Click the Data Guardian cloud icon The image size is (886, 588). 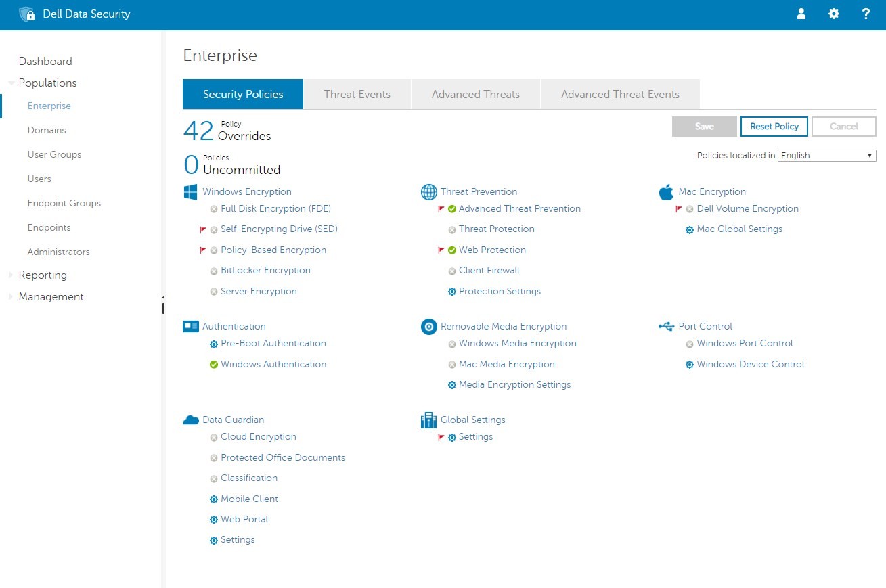(190, 420)
